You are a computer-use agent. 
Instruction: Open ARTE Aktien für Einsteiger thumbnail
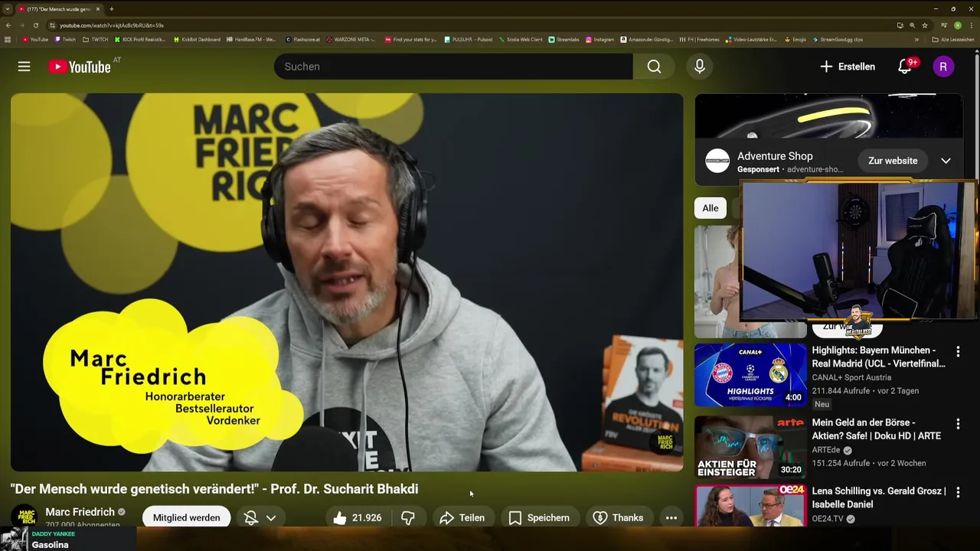tap(750, 448)
